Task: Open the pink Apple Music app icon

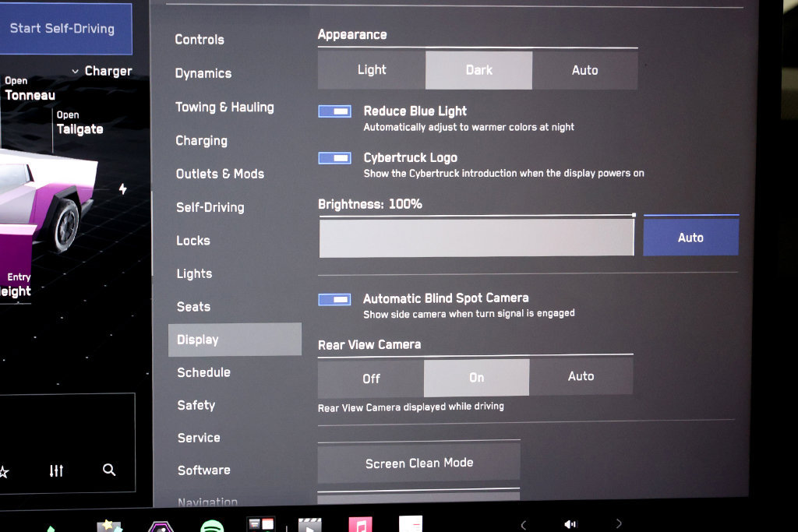Action: pyautogui.click(x=360, y=524)
